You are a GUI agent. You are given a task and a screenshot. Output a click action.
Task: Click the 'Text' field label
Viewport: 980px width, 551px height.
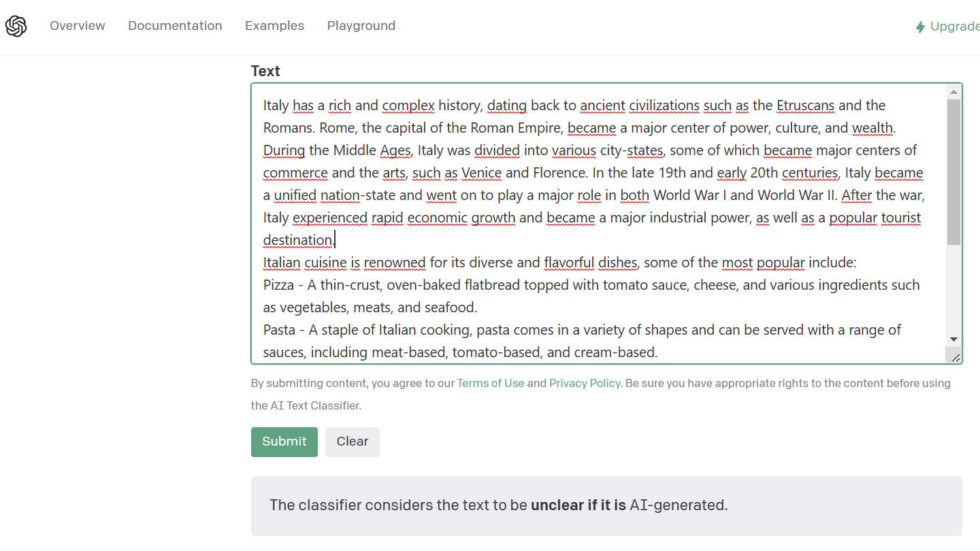pos(265,71)
